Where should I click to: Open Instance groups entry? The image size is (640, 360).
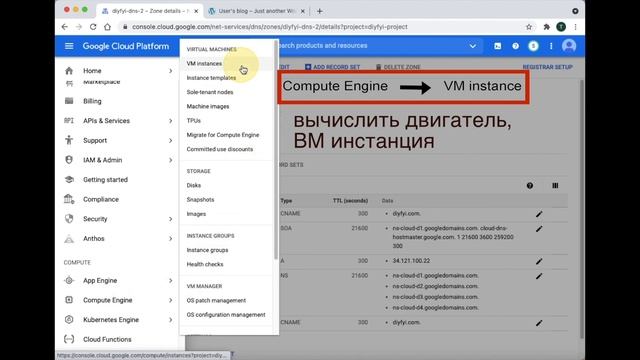207,250
